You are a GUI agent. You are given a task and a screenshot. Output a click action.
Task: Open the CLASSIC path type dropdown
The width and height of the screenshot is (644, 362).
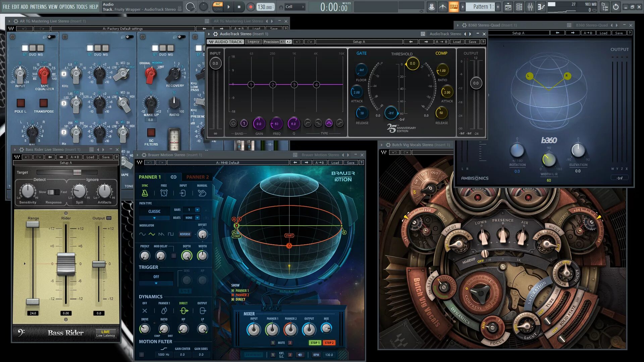point(154,218)
